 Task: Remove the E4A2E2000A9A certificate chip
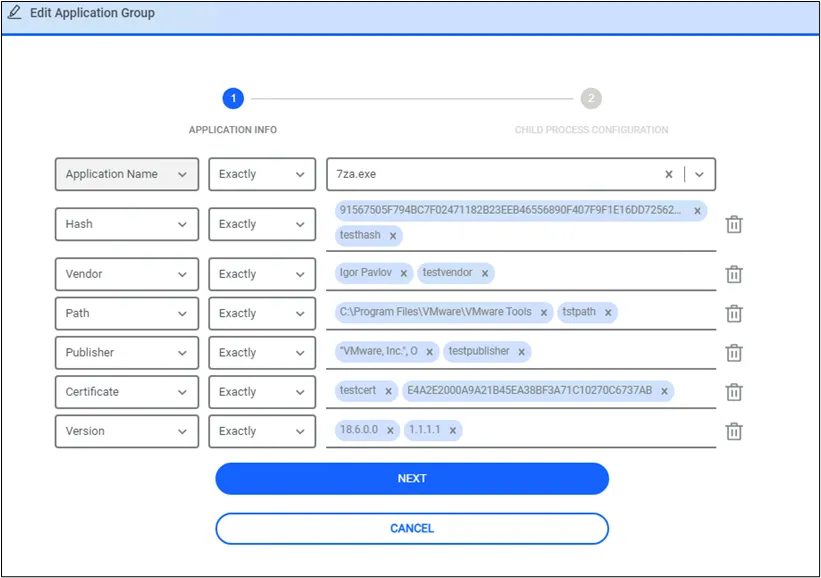point(664,391)
